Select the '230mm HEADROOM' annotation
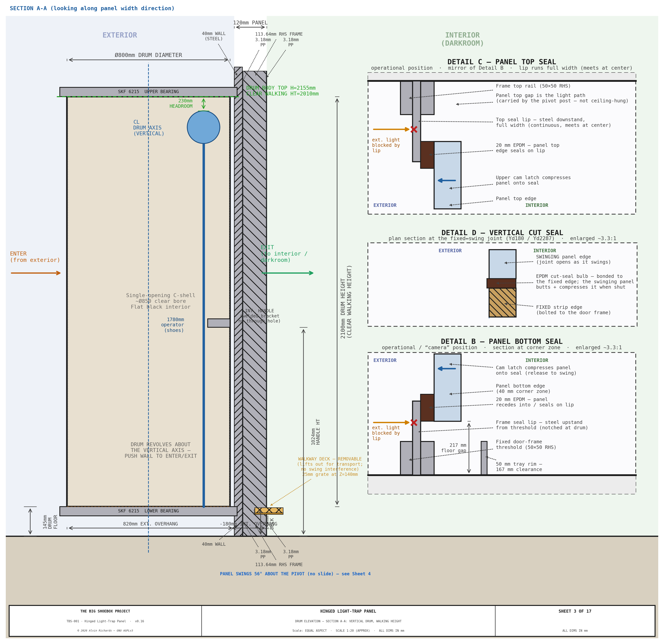The height and width of the screenshot is (644, 664). coord(181,103)
